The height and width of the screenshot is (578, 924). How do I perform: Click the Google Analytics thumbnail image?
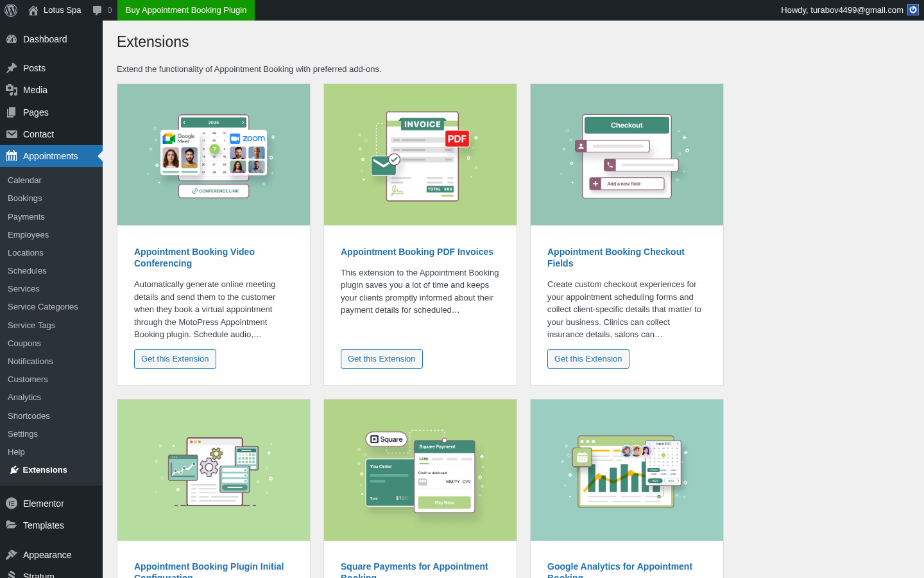tap(627, 470)
